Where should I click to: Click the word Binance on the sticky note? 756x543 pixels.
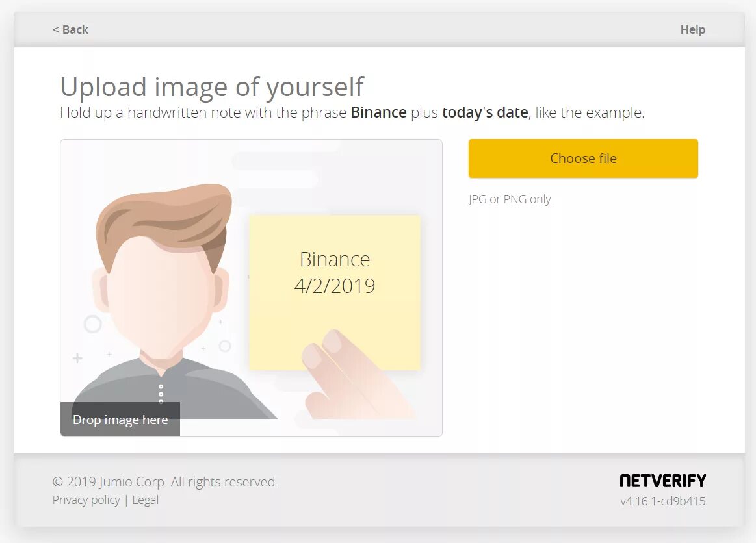pos(335,259)
